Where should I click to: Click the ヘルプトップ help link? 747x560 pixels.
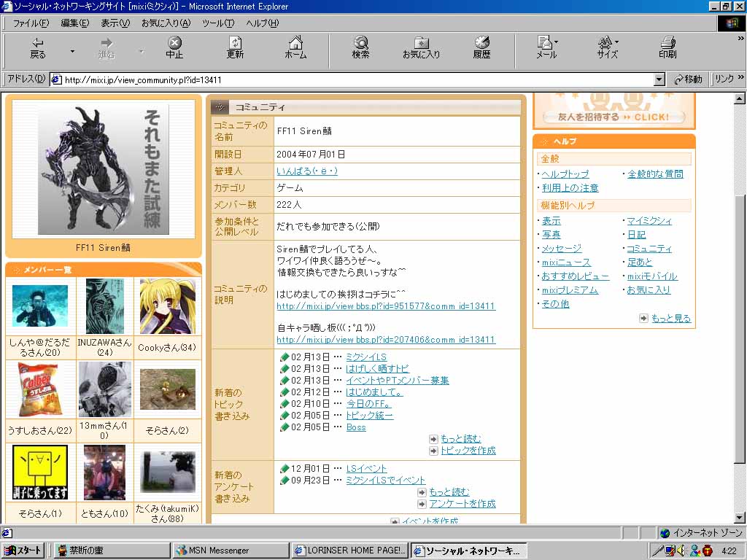pos(565,174)
